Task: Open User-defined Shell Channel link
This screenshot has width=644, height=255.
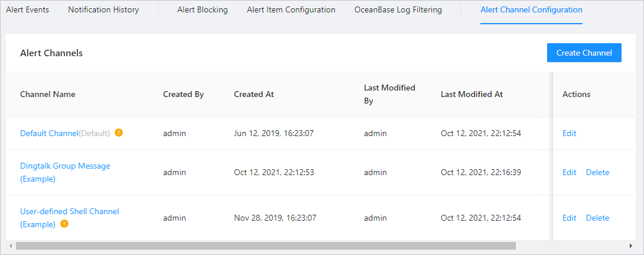Action: click(x=70, y=211)
